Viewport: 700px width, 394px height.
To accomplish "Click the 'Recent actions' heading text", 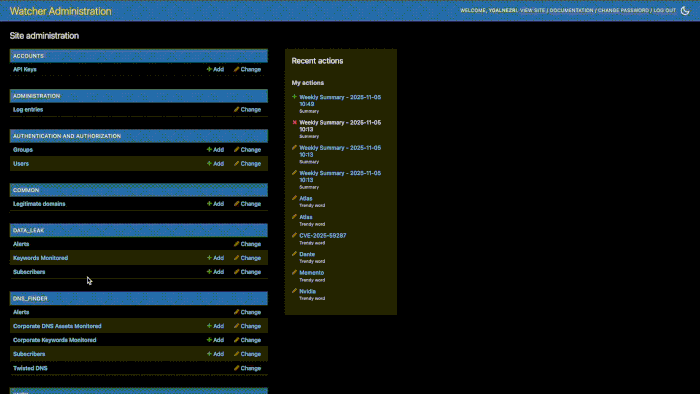I will (317, 61).
